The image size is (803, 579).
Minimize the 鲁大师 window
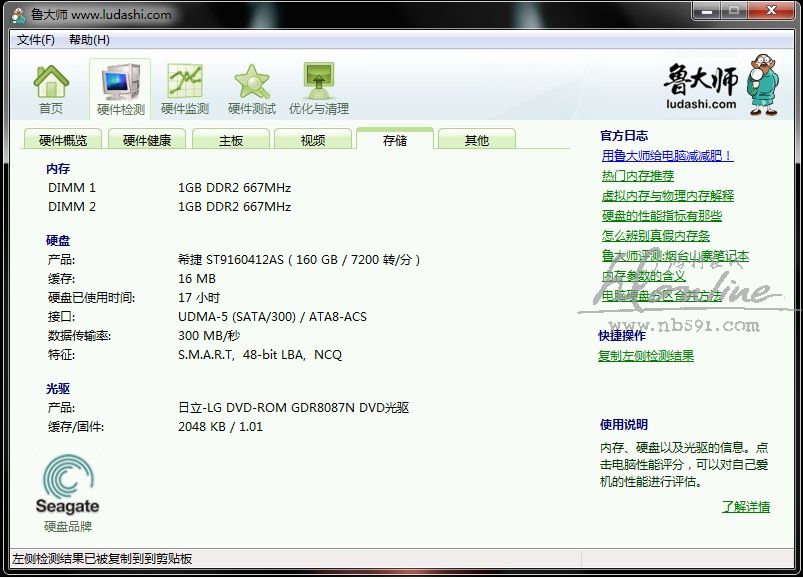pyautogui.click(x=707, y=11)
